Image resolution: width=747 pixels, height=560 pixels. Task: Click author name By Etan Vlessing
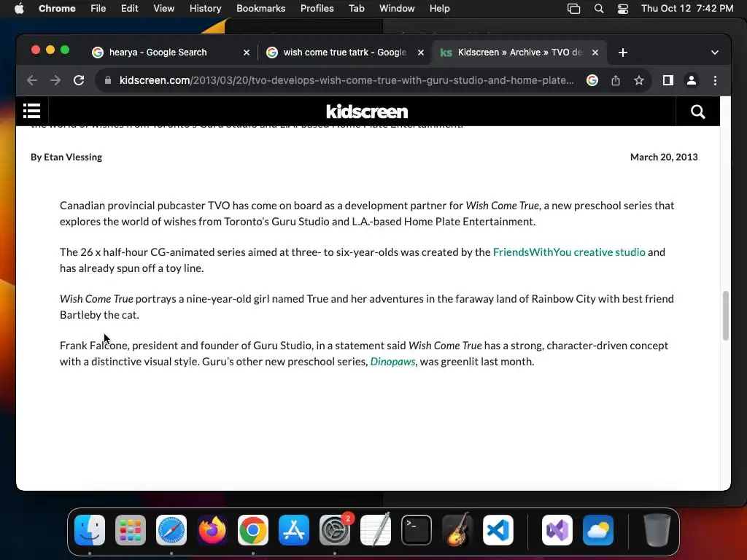click(66, 157)
